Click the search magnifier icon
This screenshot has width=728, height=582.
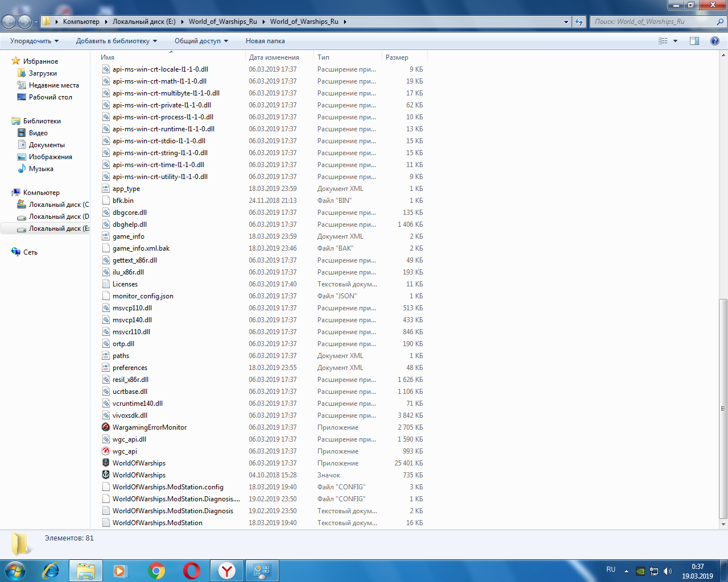coord(720,22)
